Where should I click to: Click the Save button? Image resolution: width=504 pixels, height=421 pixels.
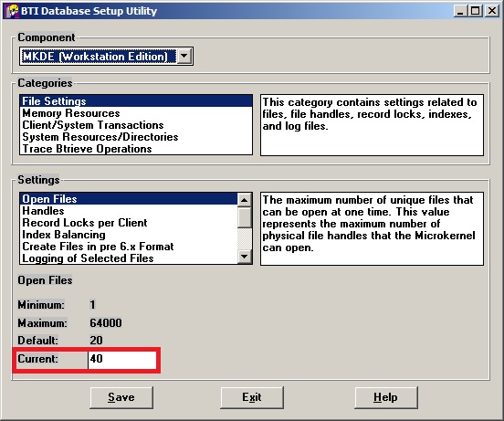[x=121, y=397]
